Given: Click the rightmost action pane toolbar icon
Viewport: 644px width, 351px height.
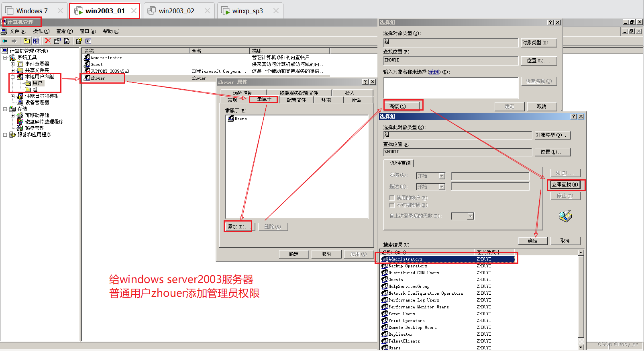Looking at the screenshot, I should (89, 41).
